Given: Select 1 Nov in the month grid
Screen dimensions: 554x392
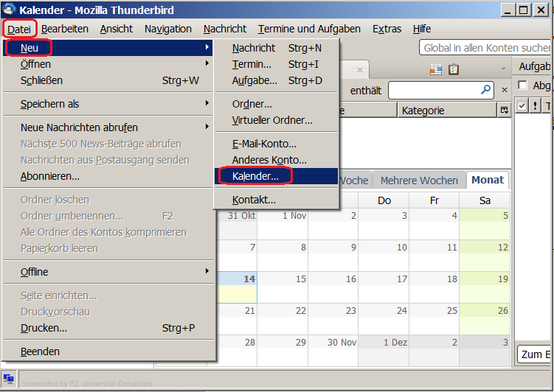Looking at the screenshot, I should tap(283, 224).
